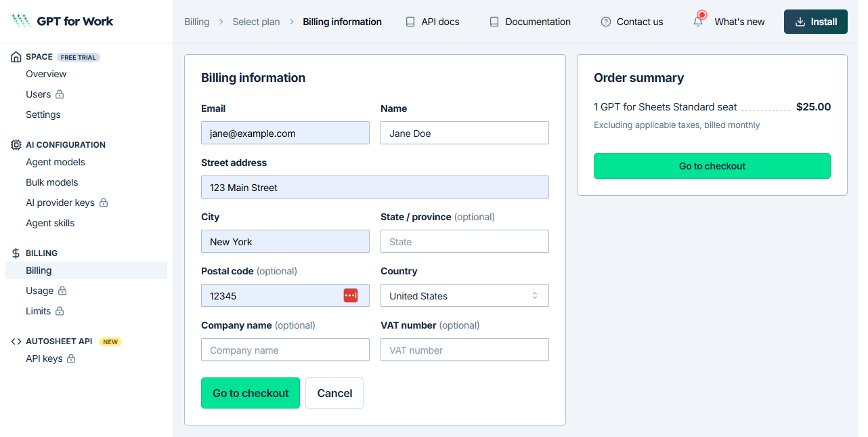Click the breadcrumb chevron after Select plan

click(291, 22)
